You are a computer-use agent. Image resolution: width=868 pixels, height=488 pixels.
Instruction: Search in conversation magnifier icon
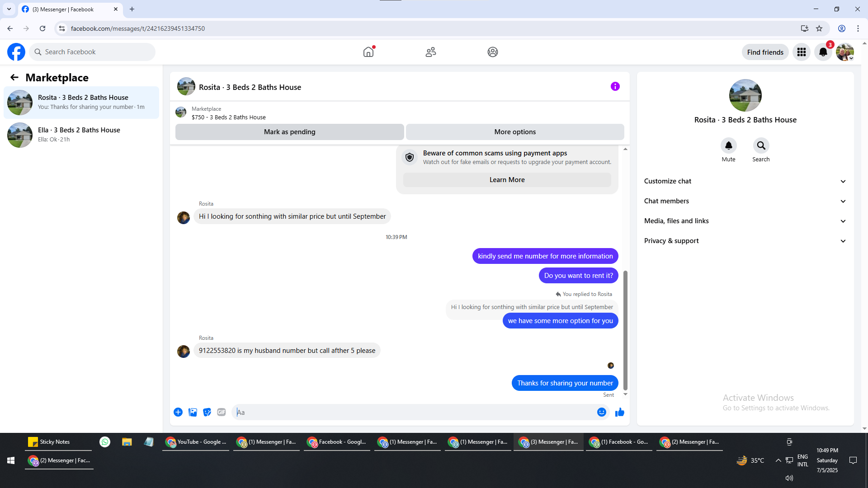click(761, 146)
